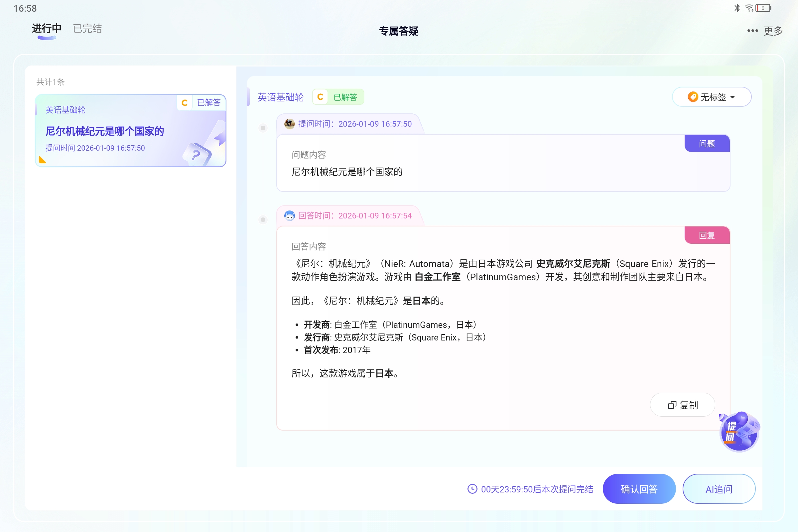The width and height of the screenshot is (798, 532).
Task: Click the AI追问 button
Action: (x=719, y=489)
